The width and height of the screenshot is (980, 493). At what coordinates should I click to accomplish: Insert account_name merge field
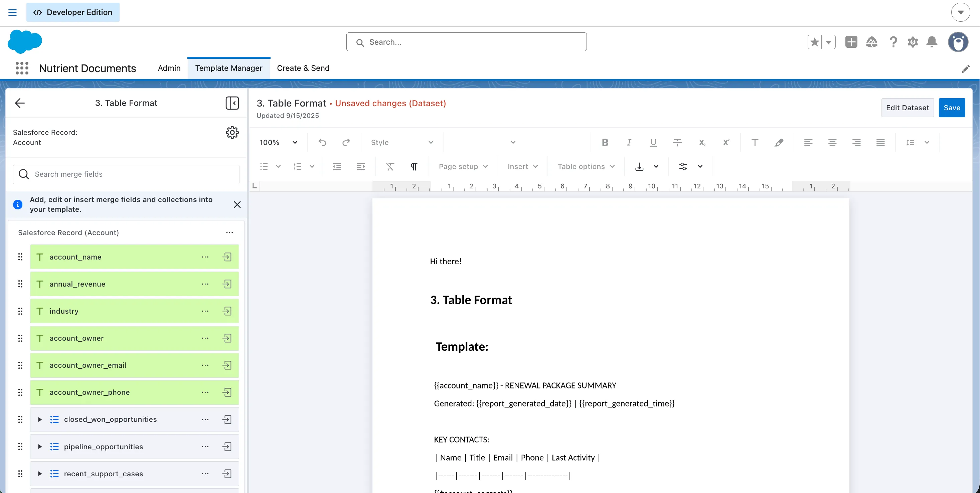(227, 257)
